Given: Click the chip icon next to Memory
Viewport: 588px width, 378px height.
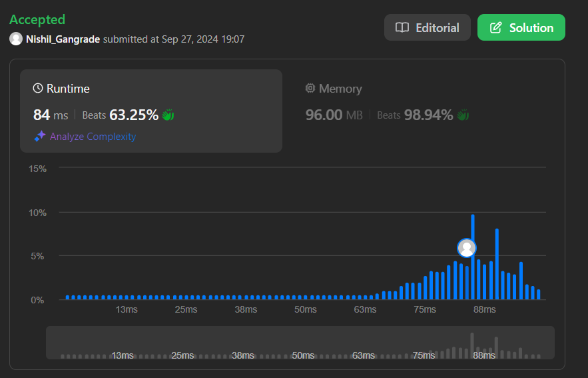Looking at the screenshot, I should click(310, 88).
